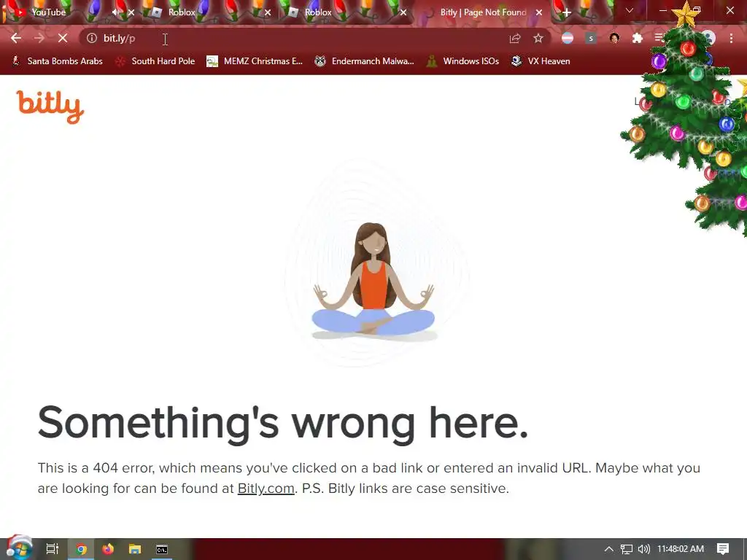The height and width of the screenshot is (560, 747).
Task: Open a new tab with plus button
Action: (566, 13)
